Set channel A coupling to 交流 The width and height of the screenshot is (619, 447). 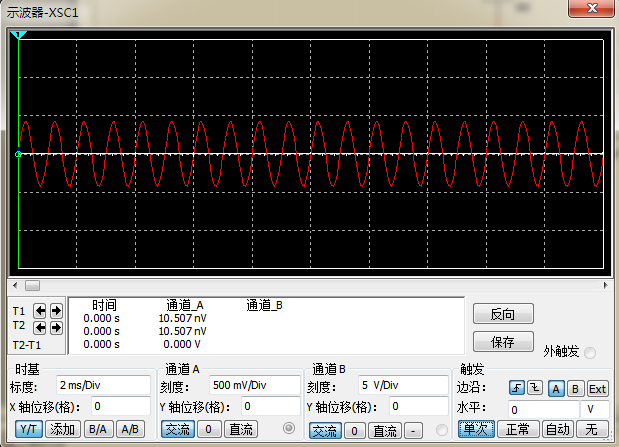point(178,429)
